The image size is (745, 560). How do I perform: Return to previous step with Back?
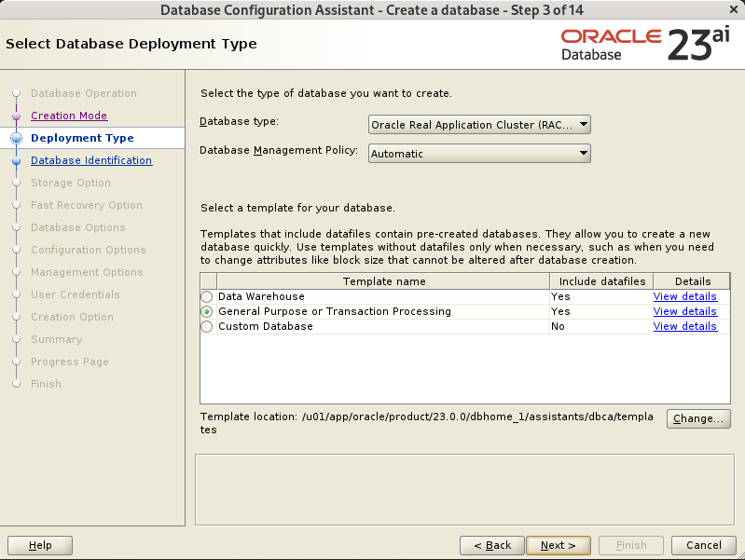[x=492, y=545]
